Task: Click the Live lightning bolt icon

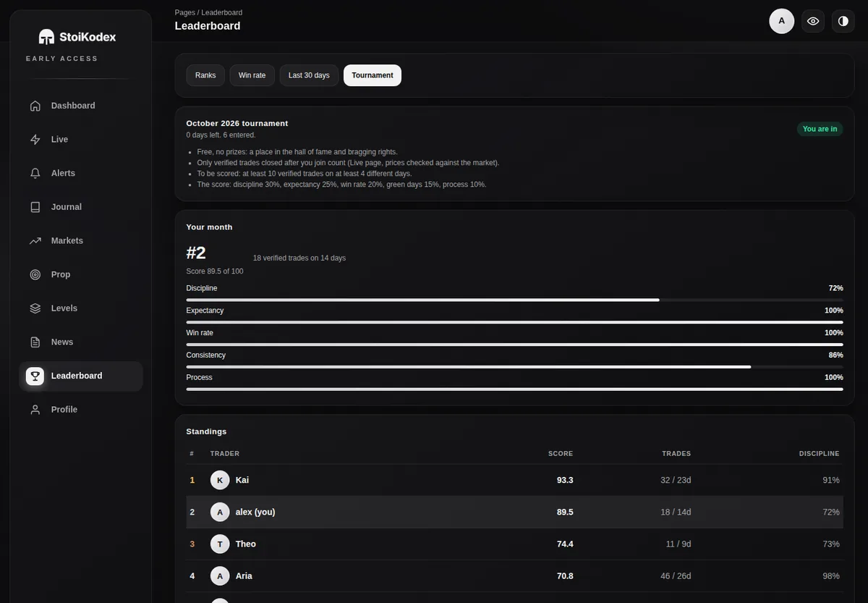Action: tap(35, 140)
